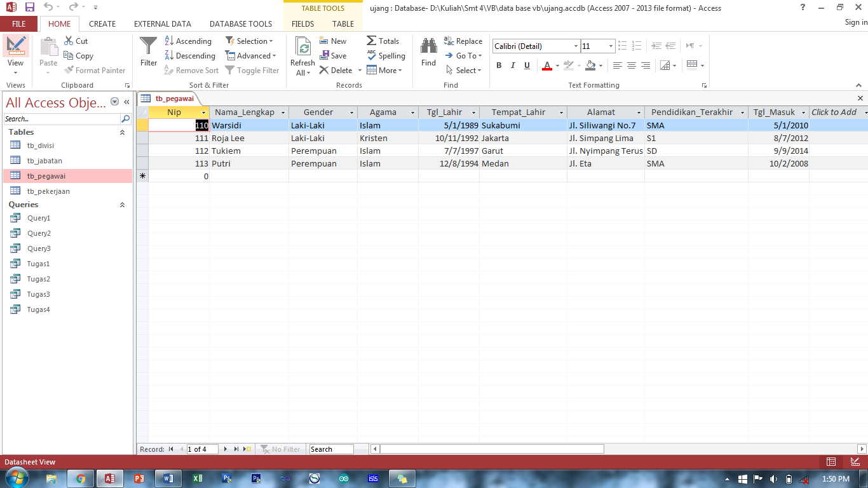Viewport: 868px width, 488px height.
Task: Go to the last record
Action: [x=236, y=449]
